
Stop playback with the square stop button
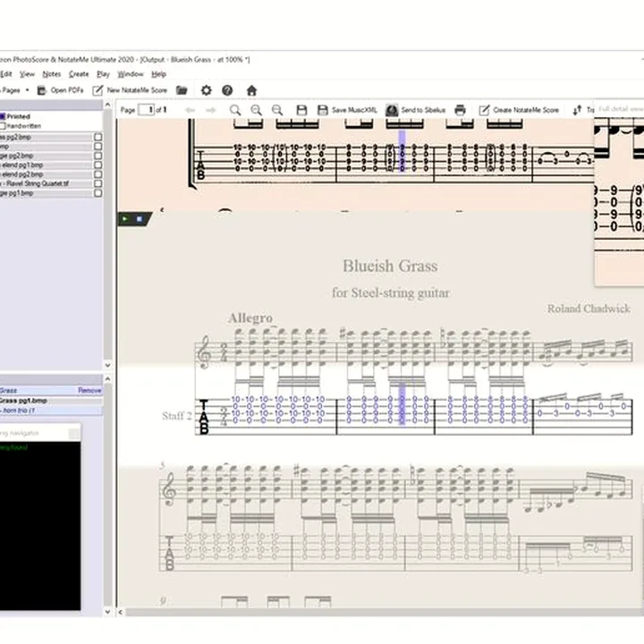point(140,219)
